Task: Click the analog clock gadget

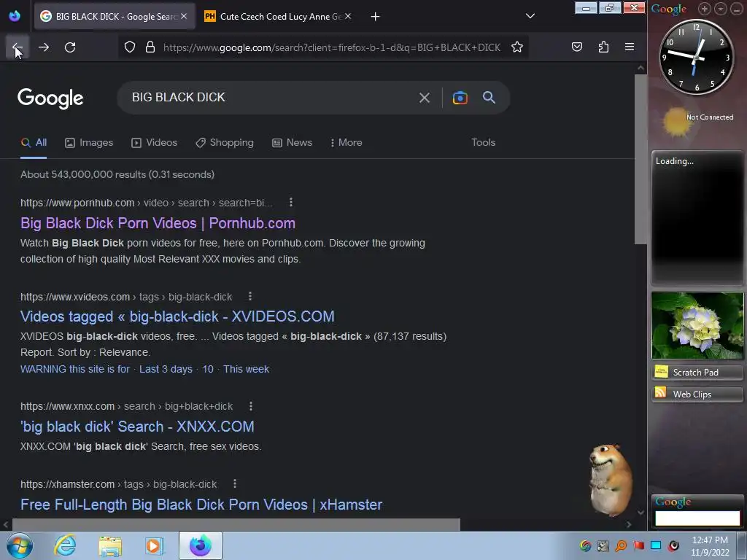Action: (x=697, y=57)
